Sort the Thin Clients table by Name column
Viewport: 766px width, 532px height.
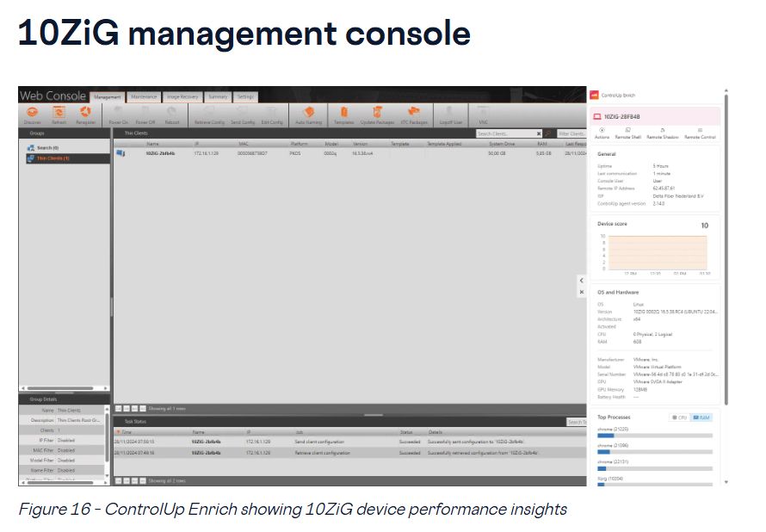[x=152, y=144]
